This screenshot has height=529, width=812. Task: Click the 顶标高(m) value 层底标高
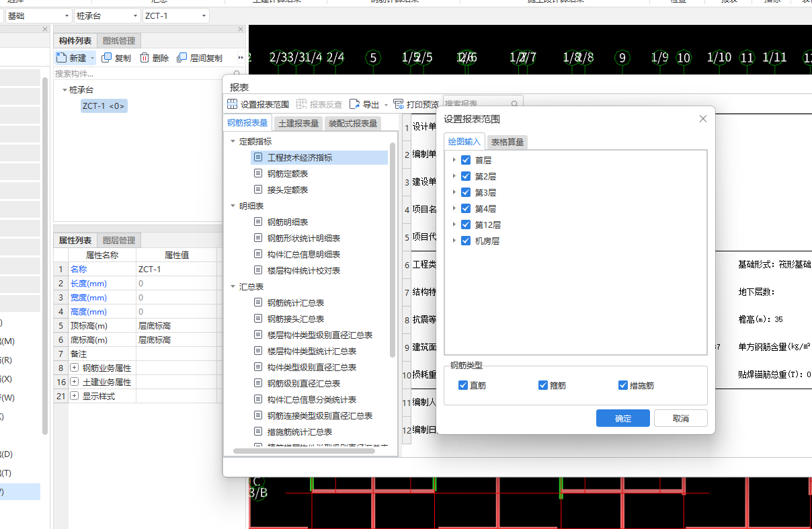[x=176, y=325]
